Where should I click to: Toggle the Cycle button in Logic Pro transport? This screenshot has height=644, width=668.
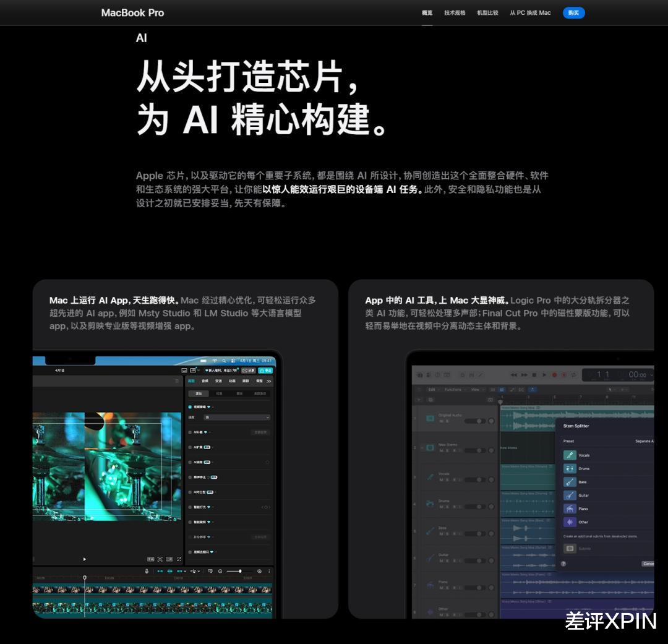pos(573,375)
